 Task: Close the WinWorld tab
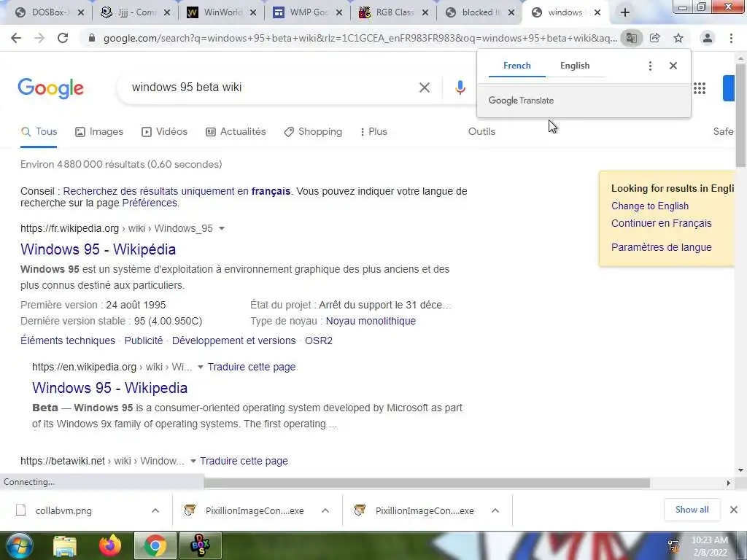(x=253, y=13)
